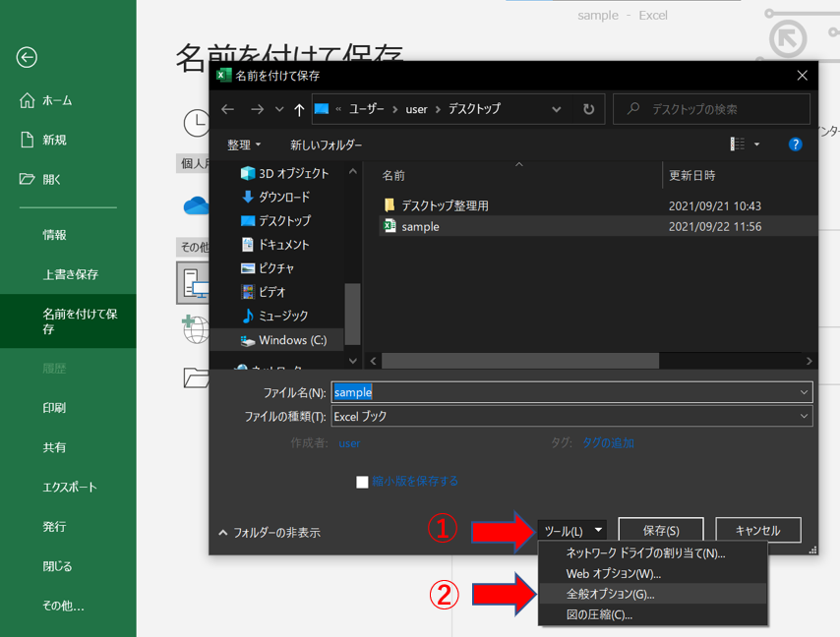Click the dialog's back navigation arrow

pyautogui.click(x=228, y=109)
